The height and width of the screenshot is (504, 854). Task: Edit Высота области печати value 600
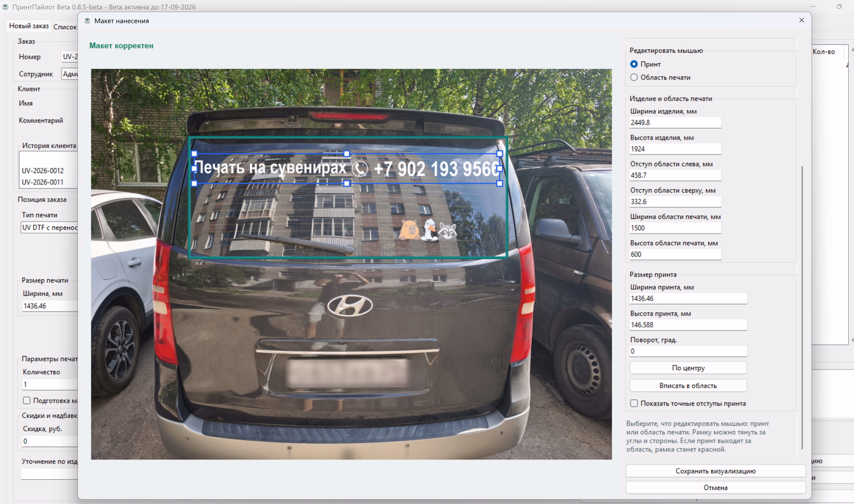click(x=675, y=254)
